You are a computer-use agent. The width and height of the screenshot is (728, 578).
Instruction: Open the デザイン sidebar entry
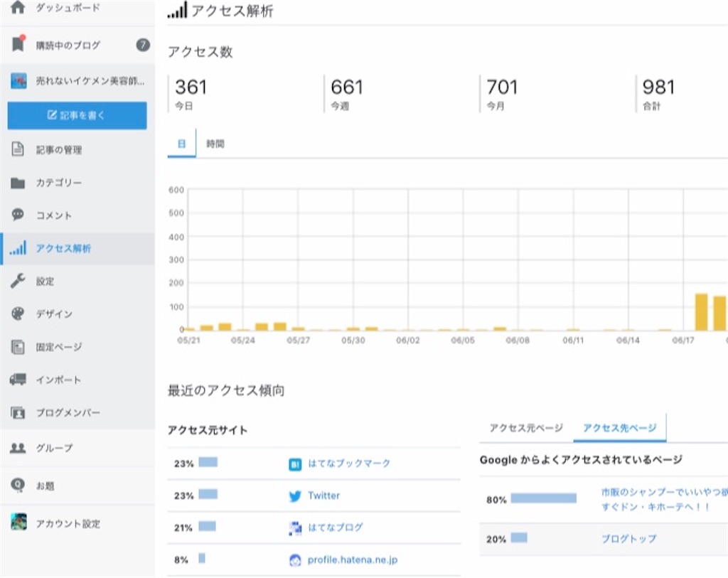coord(54,314)
